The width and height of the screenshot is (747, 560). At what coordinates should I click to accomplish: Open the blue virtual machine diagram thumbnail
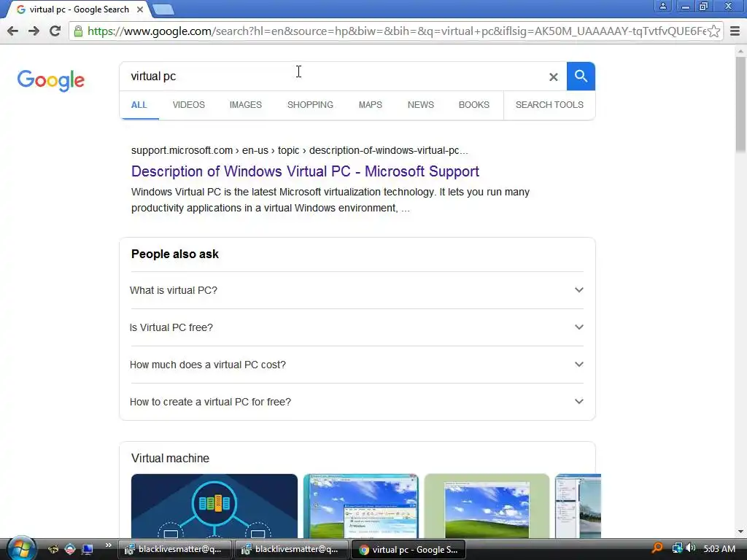pos(214,506)
